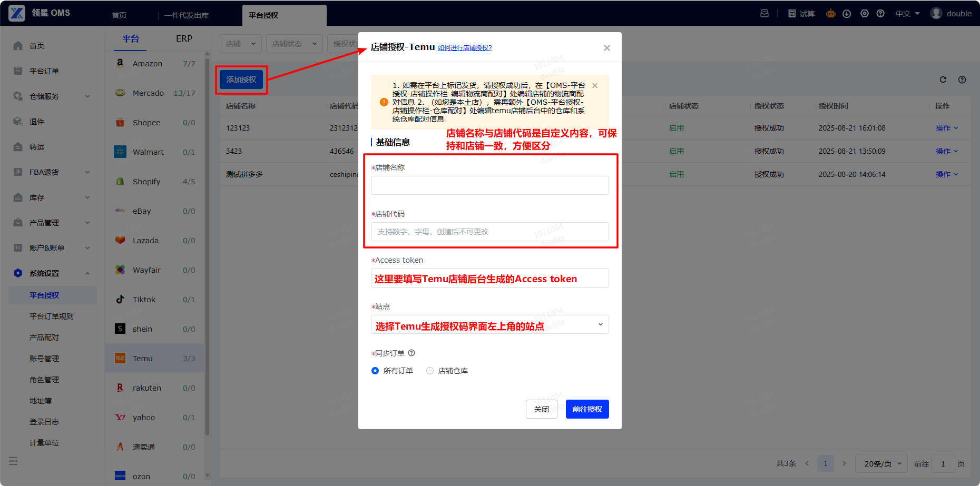Image resolution: width=980 pixels, height=486 pixels.
Task: Open the 店铺状态 filter dropdown
Action: tap(295, 44)
